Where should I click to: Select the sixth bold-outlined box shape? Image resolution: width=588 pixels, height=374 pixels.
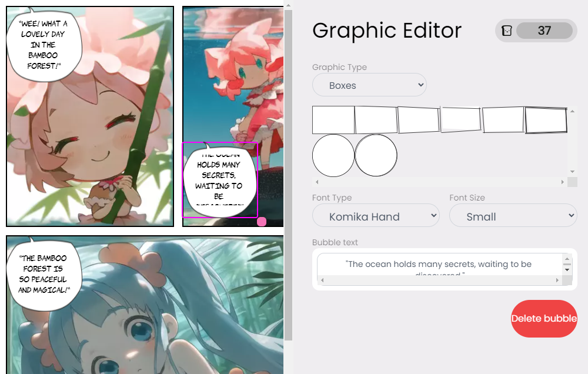[546, 120]
